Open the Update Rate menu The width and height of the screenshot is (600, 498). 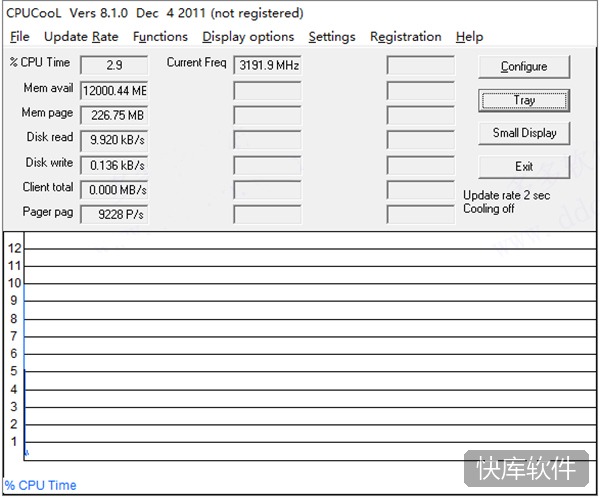point(81,37)
